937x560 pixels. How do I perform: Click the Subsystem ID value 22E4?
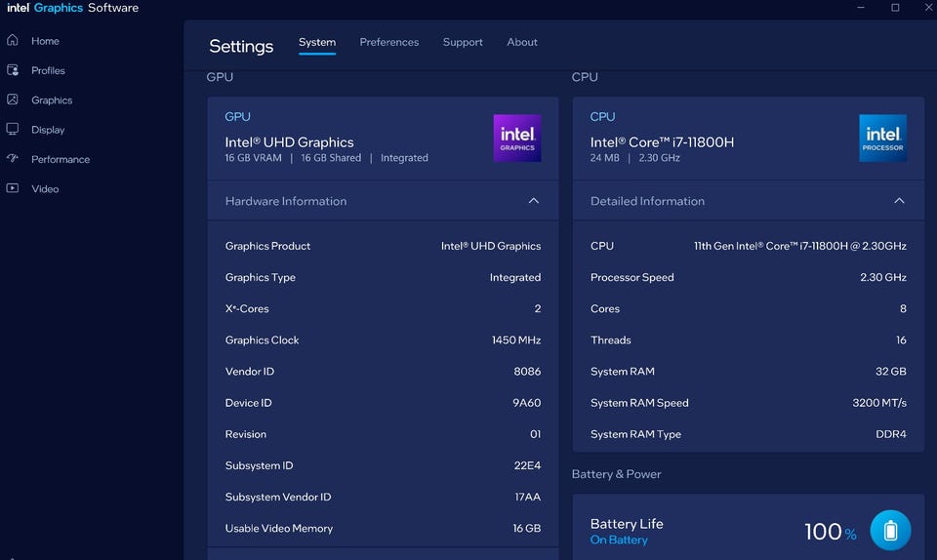pos(527,465)
